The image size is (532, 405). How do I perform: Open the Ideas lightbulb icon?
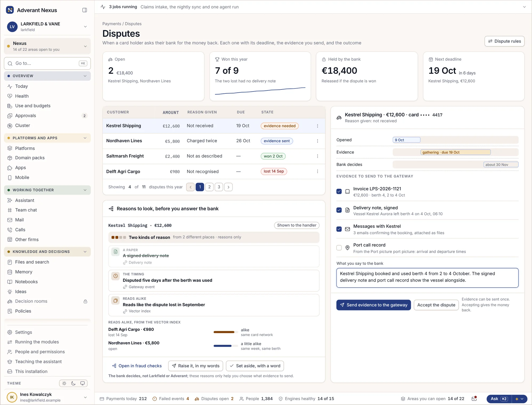[x=10, y=292]
